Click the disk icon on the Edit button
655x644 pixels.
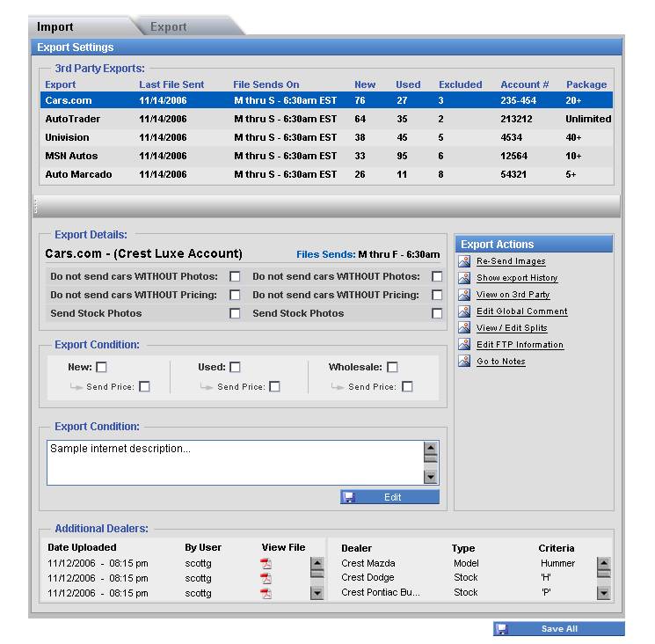point(349,497)
